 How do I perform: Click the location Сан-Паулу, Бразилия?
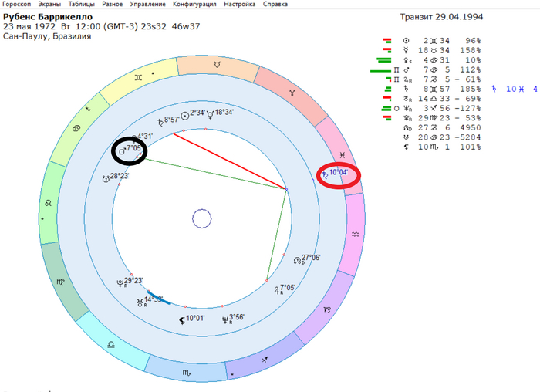47,36
